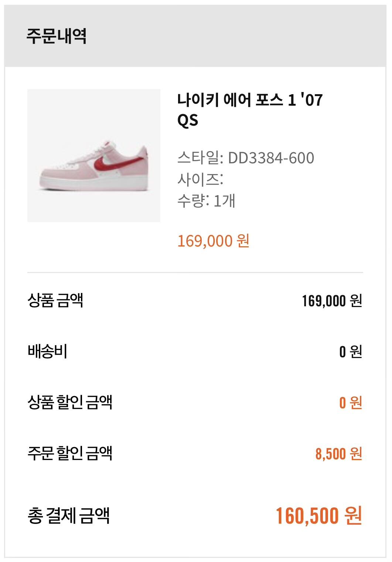Click the 배송비 row label
The width and height of the screenshot is (392, 562).
click(x=48, y=351)
